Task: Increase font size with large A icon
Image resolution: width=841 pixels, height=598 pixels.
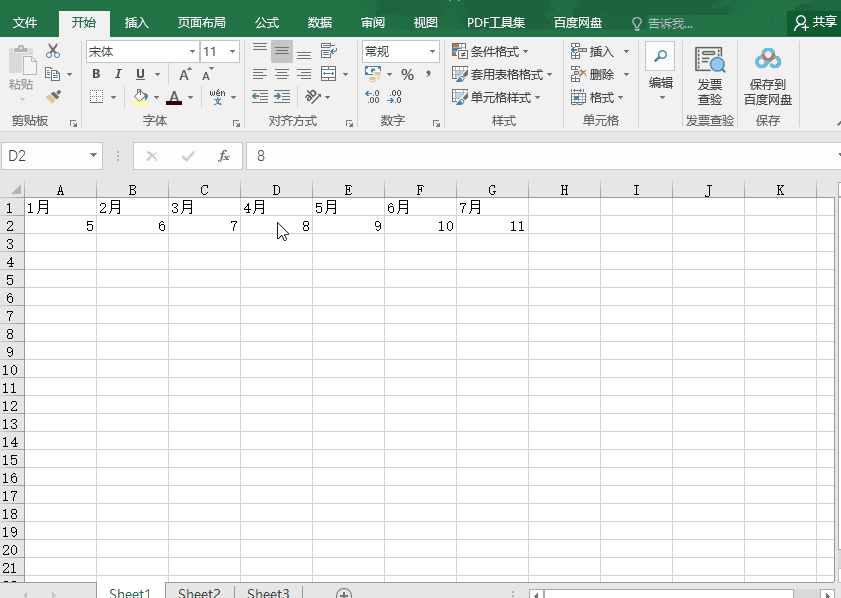Action: click(x=185, y=75)
